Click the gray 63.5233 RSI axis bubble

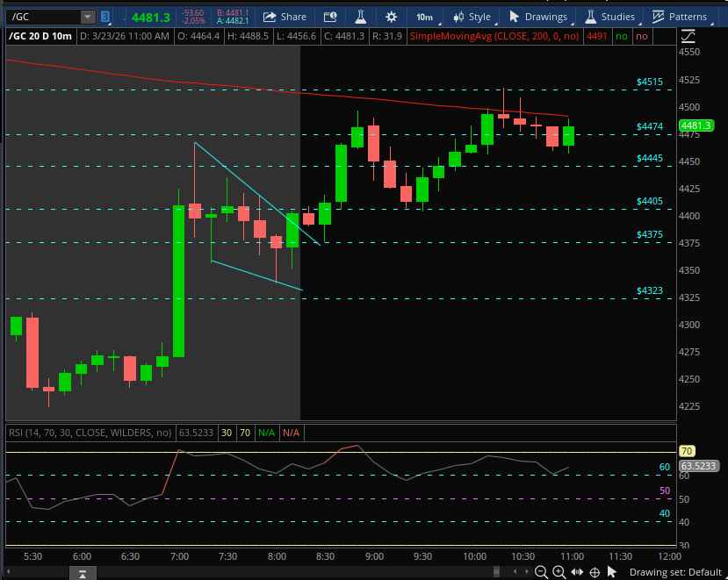point(699,466)
